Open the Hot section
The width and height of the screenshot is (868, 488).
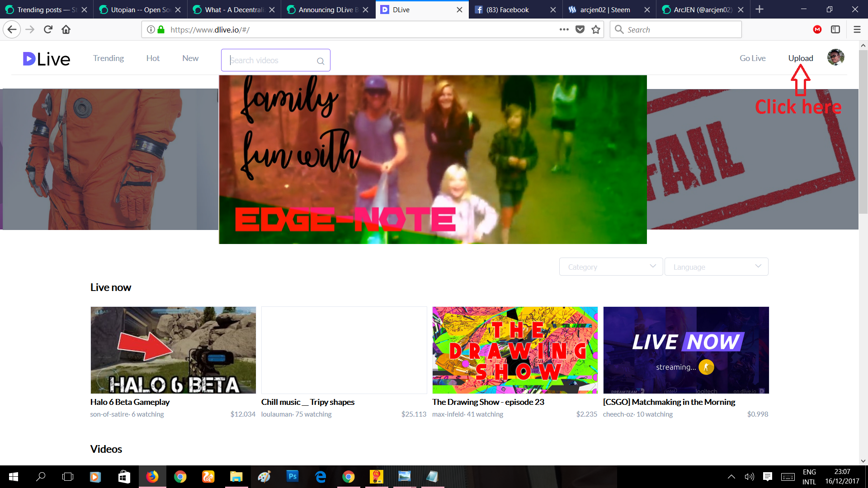click(153, 58)
